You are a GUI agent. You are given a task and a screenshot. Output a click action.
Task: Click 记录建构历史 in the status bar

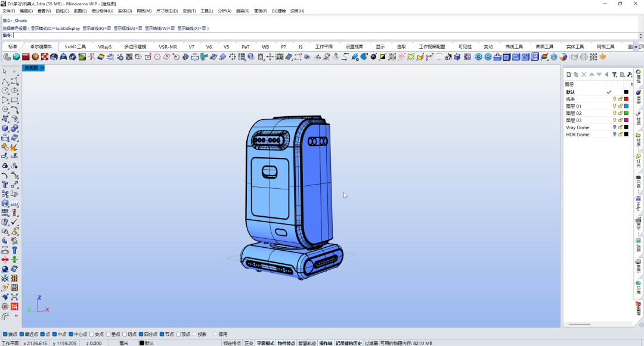click(349, 343)
